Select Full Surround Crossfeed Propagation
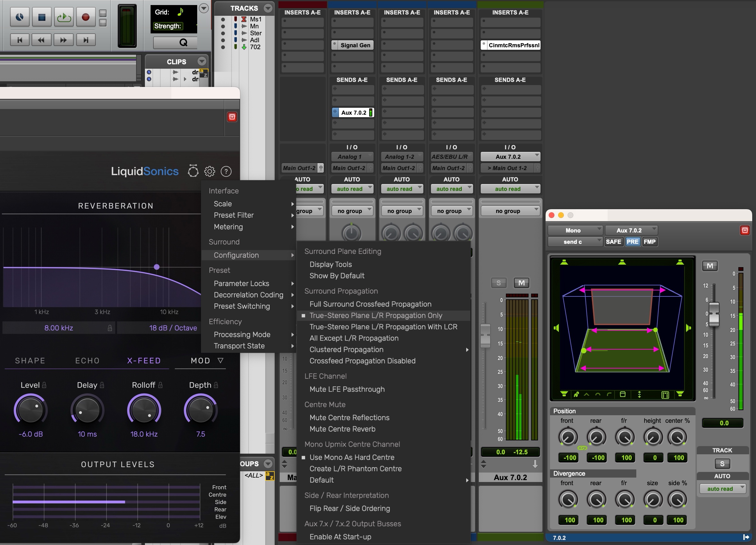 point(370,304)
